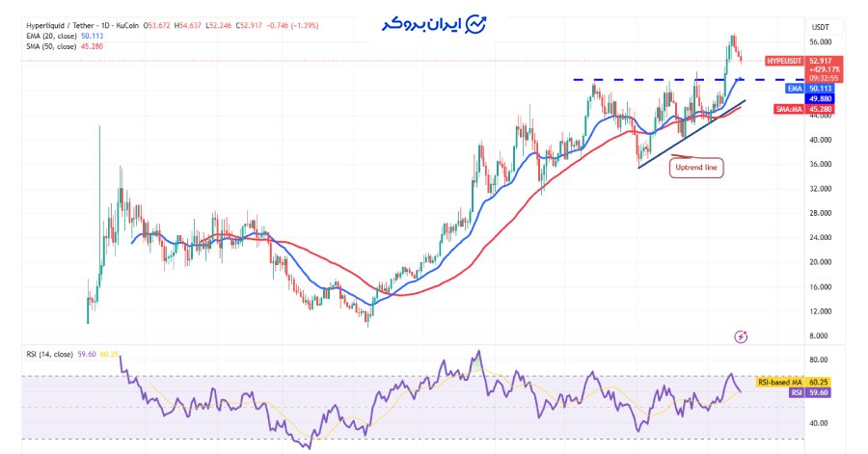Select the Uptrend line callout box
868x454 pixels.
pos(695,167)
